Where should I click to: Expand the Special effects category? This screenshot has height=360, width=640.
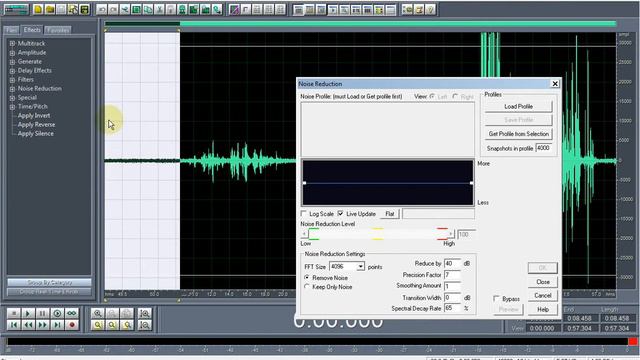(x=12, y=98)
